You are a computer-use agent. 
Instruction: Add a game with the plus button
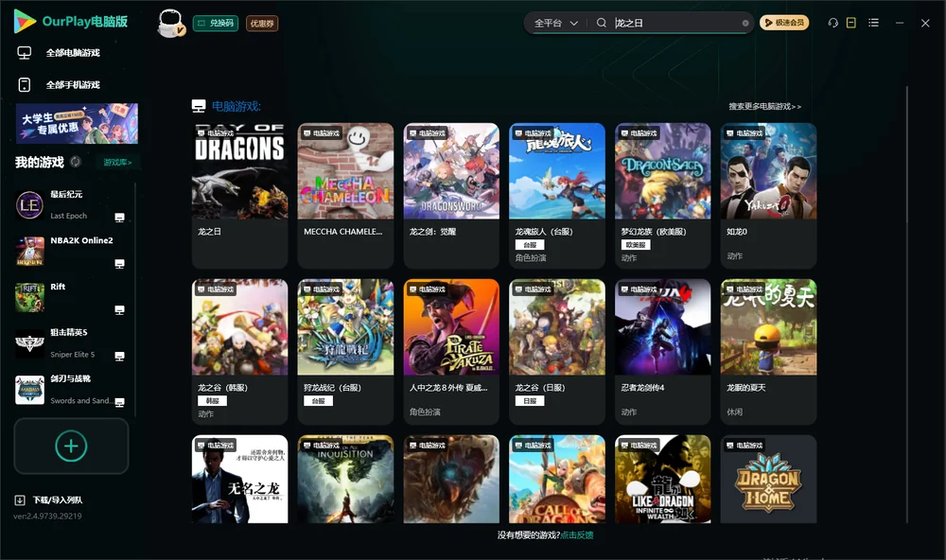71,446
